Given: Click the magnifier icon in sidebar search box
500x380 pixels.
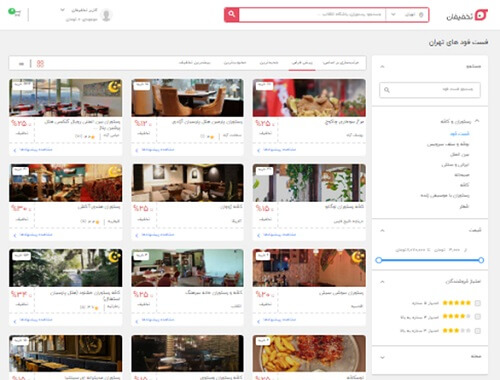Looking at the screenshot, I should click(x=387, y=90).
